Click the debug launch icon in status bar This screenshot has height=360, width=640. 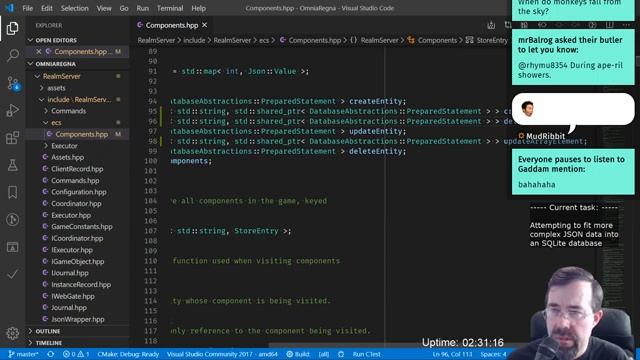[x=341, y=354]
